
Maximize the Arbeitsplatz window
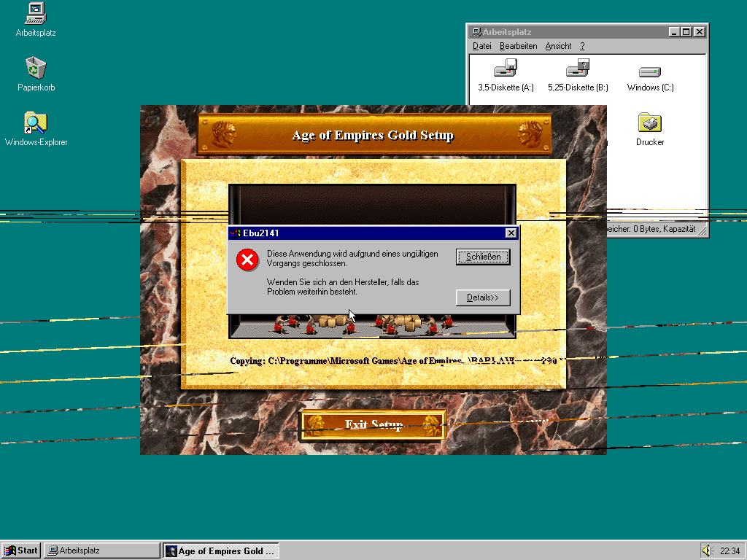point(686,32)
